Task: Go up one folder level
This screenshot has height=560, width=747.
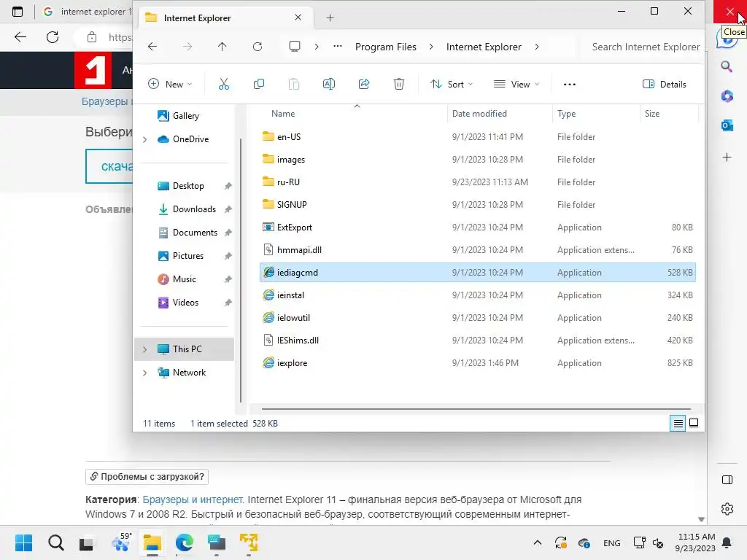Action: pyautogui.click(x=222, y=47)
